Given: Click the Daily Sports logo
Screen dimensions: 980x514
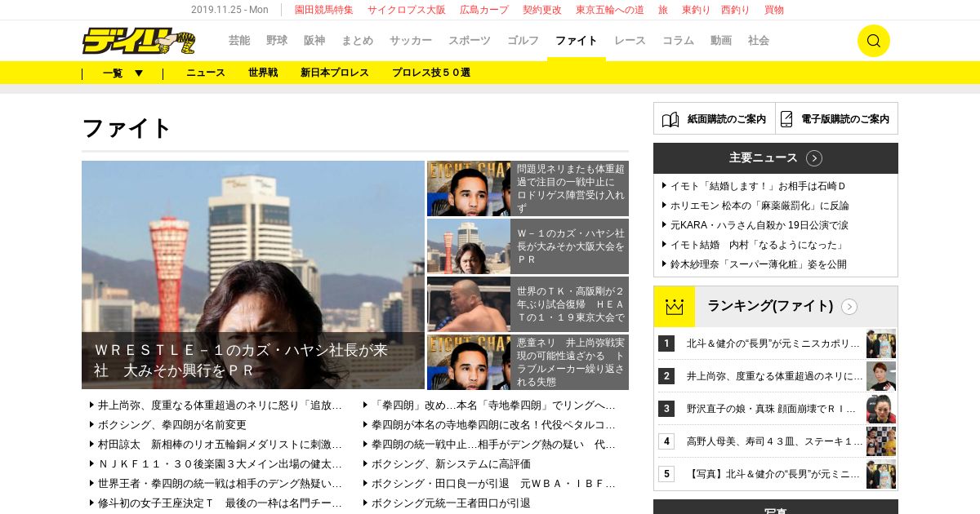Looking at the screenshot, I should click(139, 41).
